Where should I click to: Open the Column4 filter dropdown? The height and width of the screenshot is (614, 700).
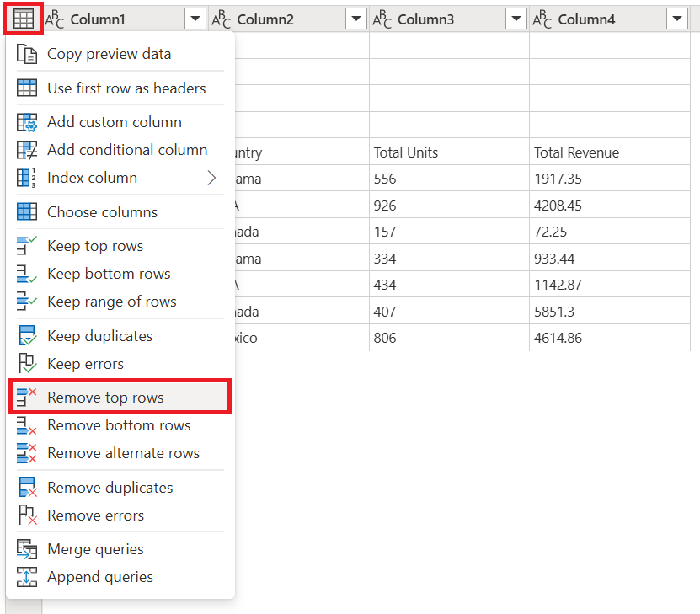point(677,18)
